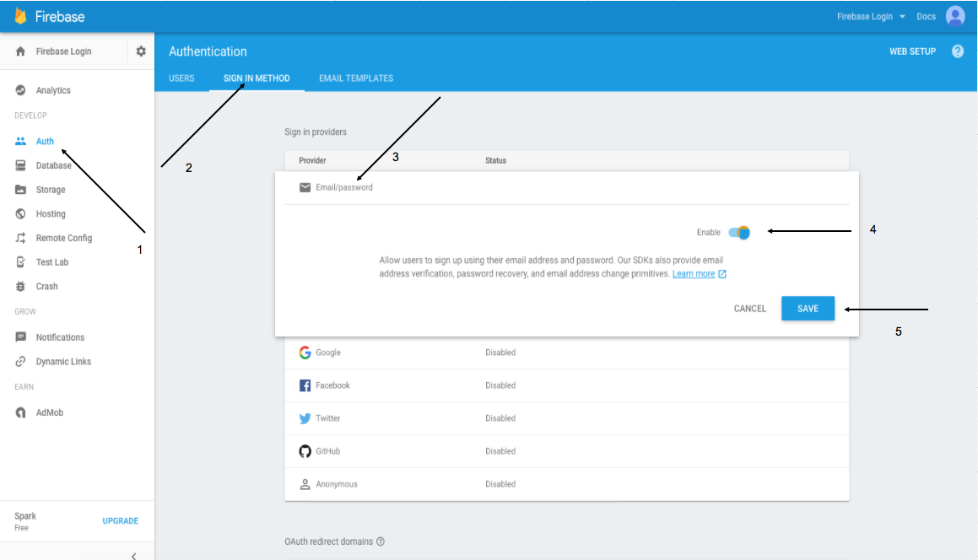The width and height of the screenshot is (978, 560).
Task: Click the Analytics sidebar icon
Action: point(20,90)
